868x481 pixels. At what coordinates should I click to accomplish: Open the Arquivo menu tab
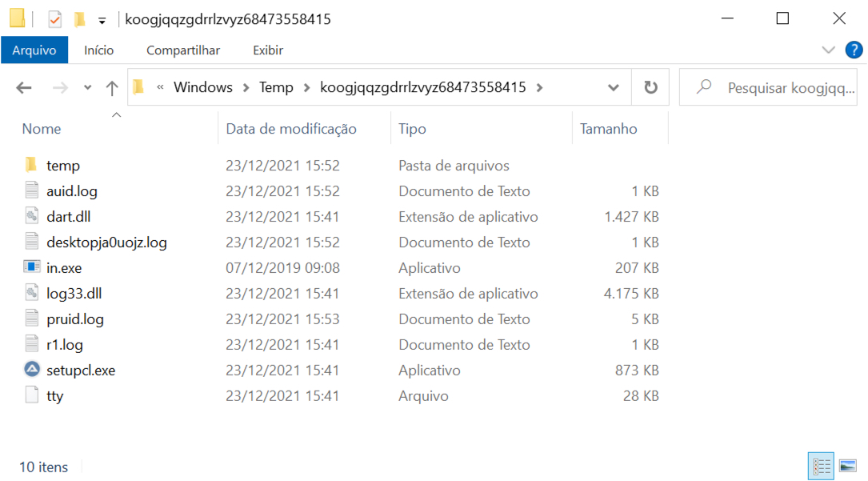click(34, 50)
